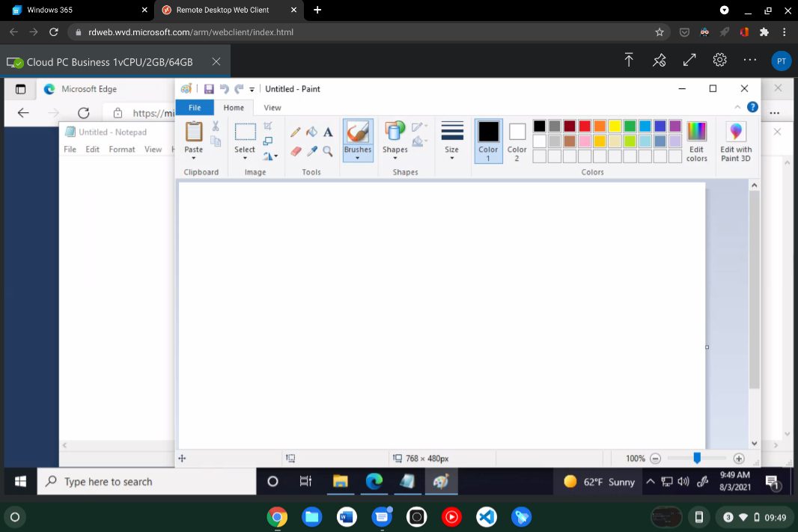Select the Fill with color bucket tool
The width and height of the screenshot is (798, 532).
[x=311, y=132]
